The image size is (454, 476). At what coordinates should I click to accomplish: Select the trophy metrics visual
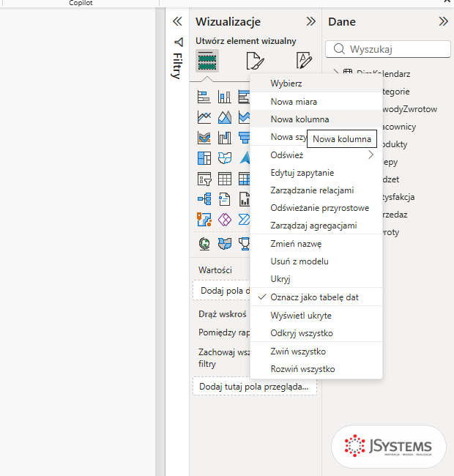tap(244, 244)
